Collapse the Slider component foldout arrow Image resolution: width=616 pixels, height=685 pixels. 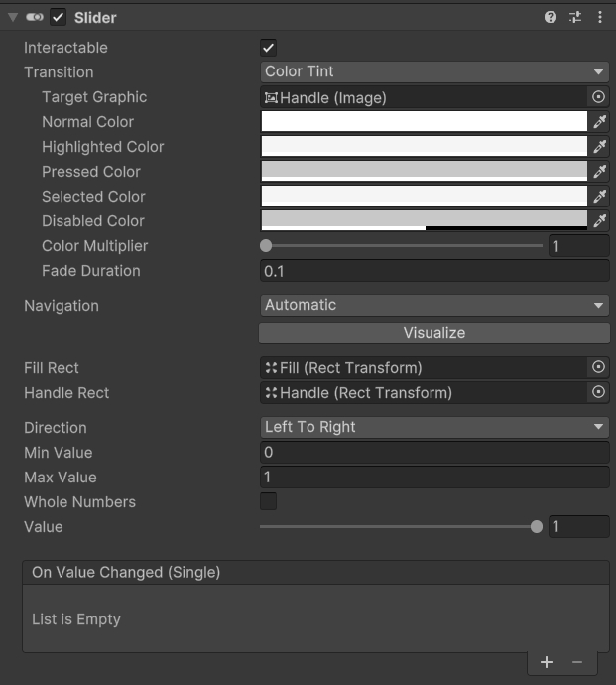point(13,18)
